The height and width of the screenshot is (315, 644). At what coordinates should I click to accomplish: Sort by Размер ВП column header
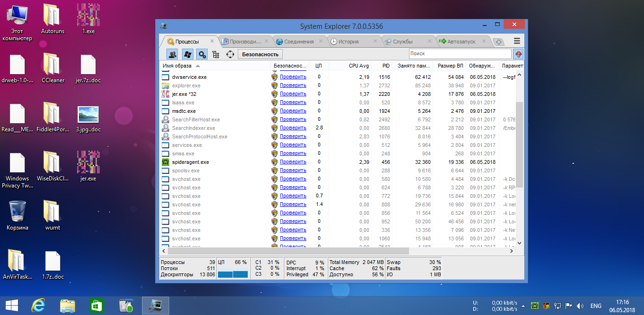coord(449,66)
